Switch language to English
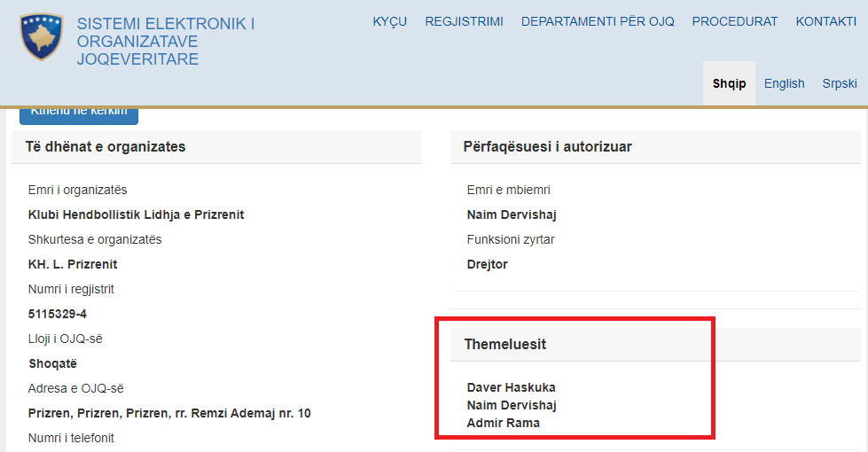This screenshot has width=868, height=452. pyautogui.click(x=784, y=83)
